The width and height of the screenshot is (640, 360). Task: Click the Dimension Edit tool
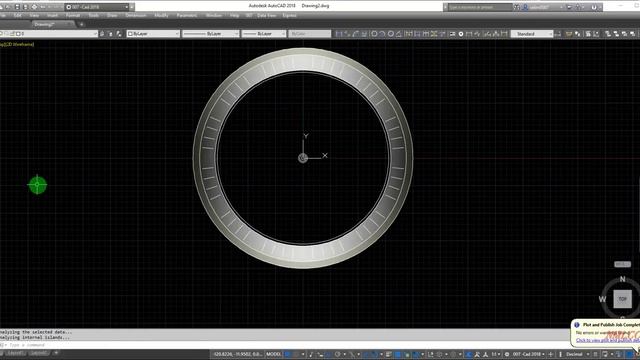point(487,34)
